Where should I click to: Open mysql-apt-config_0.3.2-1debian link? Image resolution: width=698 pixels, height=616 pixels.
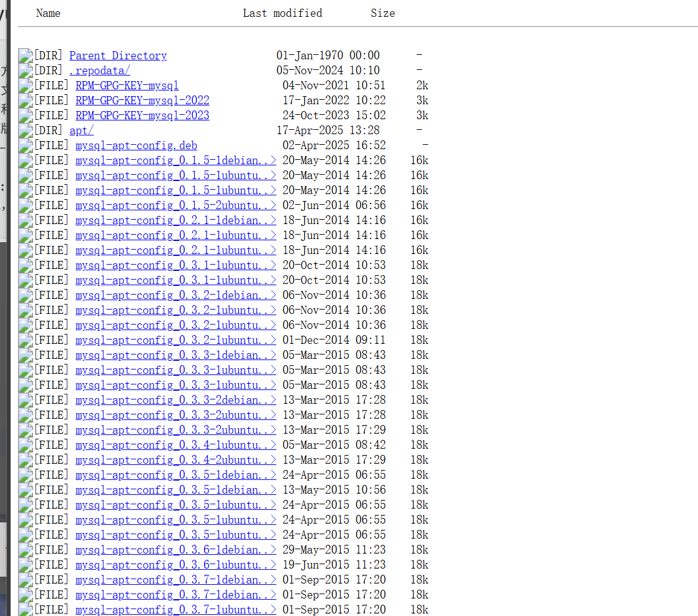176,295
